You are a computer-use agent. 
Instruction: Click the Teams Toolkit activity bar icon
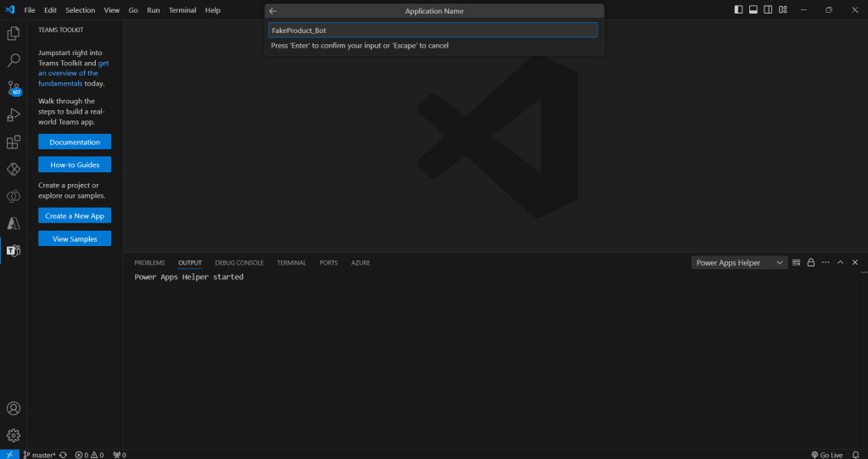[14, 250]
